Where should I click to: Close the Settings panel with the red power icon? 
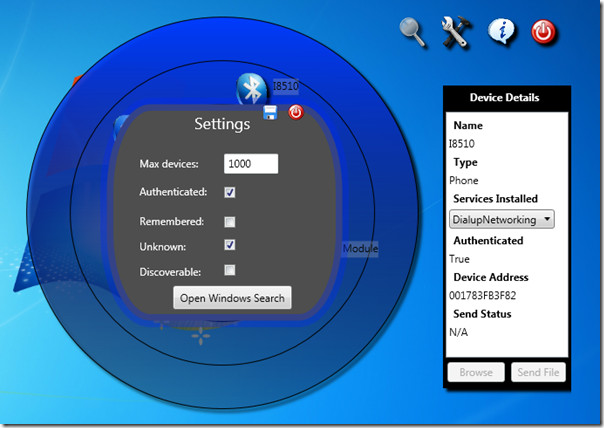coord(296,112)
